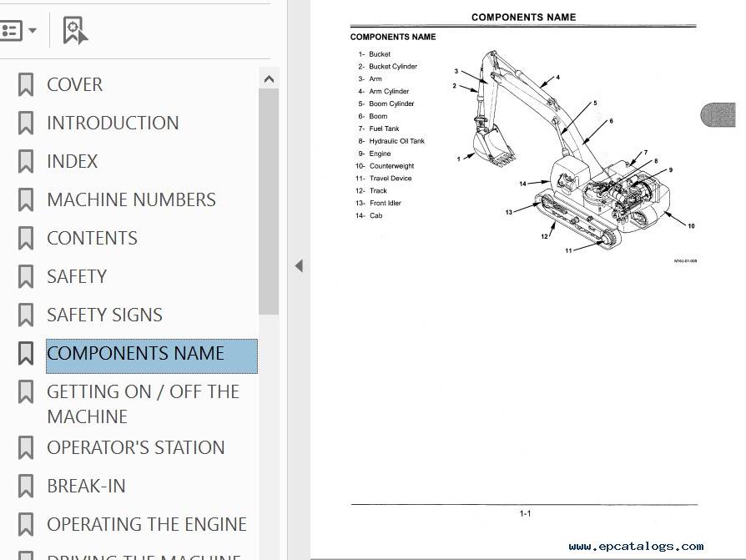Click the 'Track' legend entry
Screen dimensions: 746x560
(x=378, y=191)
